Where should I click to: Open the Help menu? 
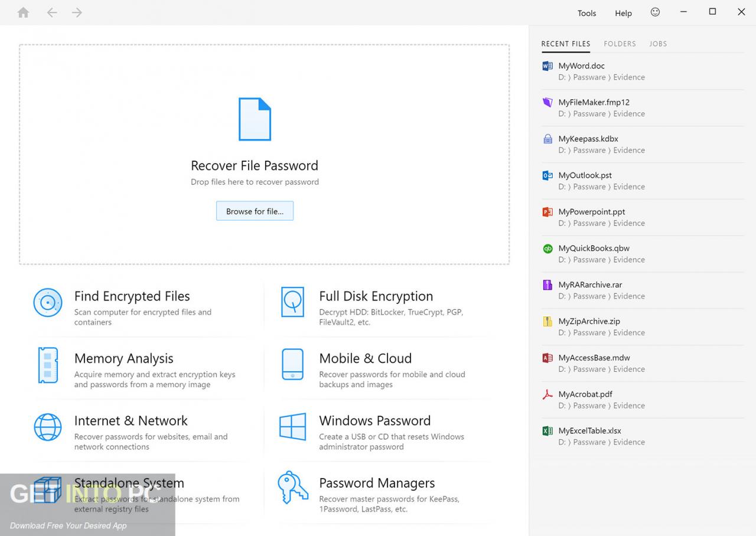click(x=623, y=13)
